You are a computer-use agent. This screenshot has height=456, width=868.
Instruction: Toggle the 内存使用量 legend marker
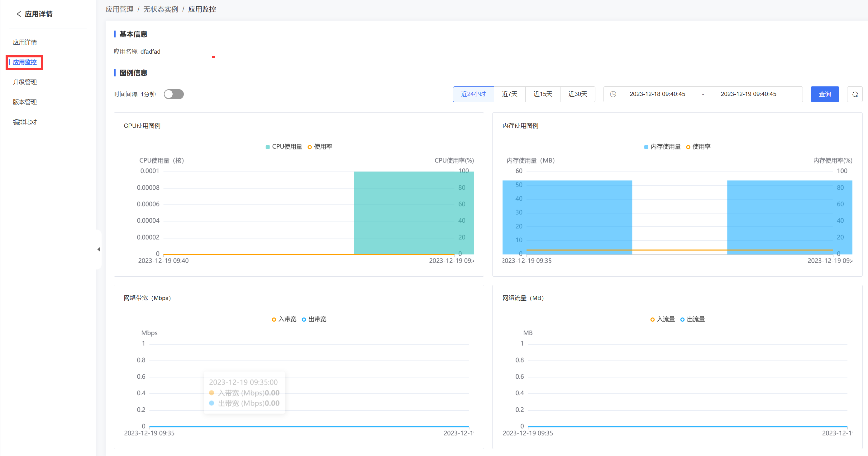point(646,147)
